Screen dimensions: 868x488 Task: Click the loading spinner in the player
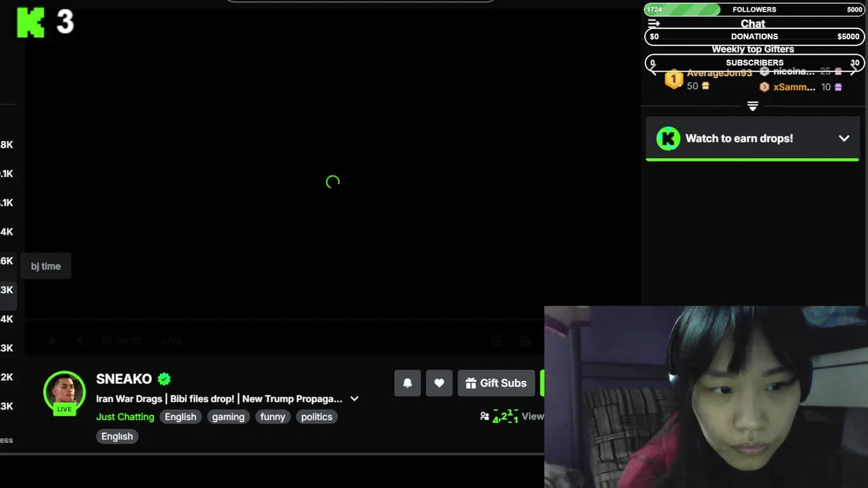click(x=332, y=182)
